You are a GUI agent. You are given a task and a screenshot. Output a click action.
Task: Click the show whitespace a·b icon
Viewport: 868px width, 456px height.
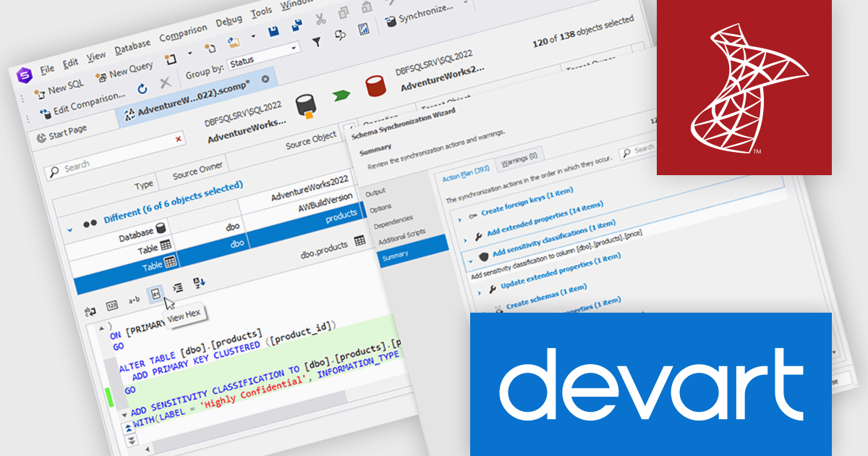(134, 300)
